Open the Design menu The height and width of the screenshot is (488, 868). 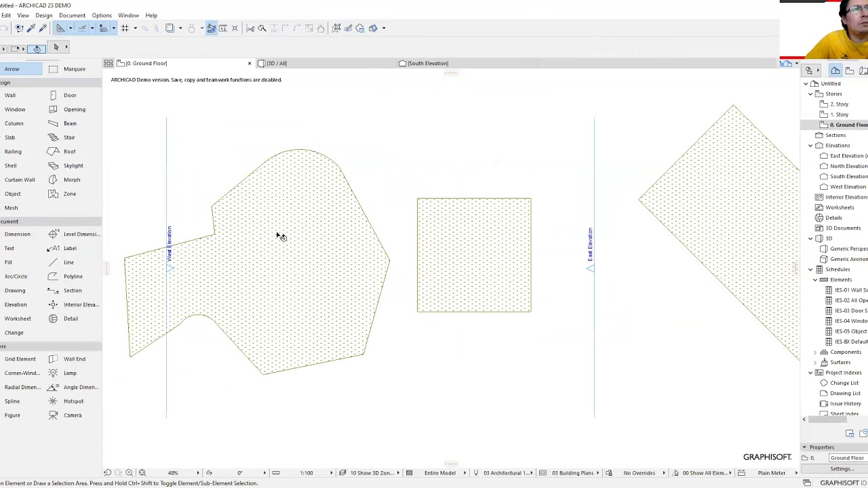pyautogui.click(x=43, y=16)
